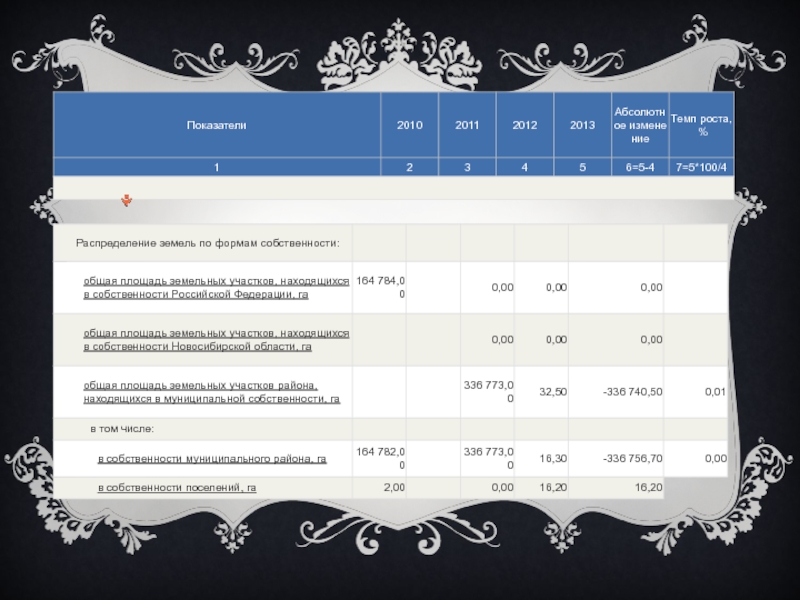Select the 7=5*100/4 formula cell
Image resolution: width=800 pixels, height=600 pixels.
click(700, 166)
